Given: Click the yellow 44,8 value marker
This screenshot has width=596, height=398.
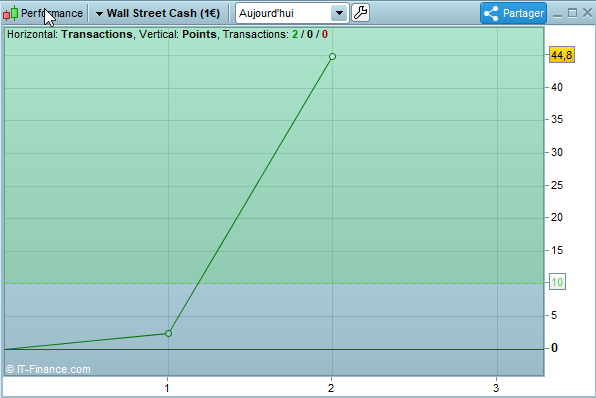Looking at the screenshot, I should [561, 55].
